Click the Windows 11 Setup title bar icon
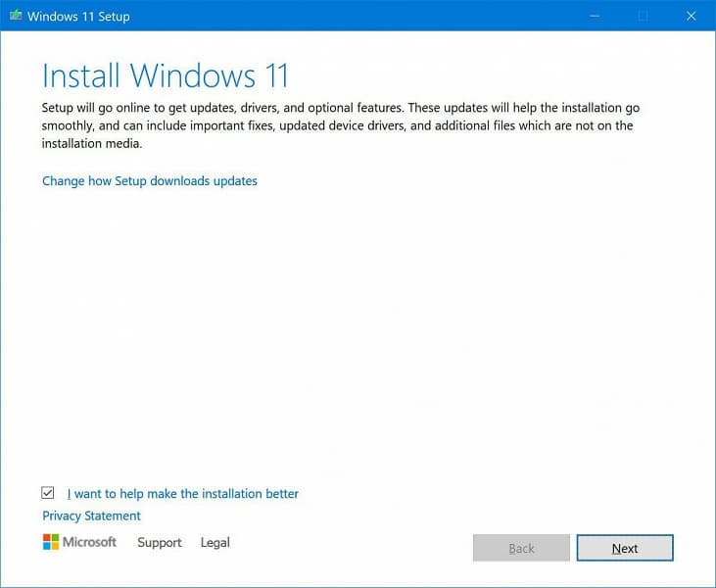The image size is (716, 588). pos(16,16)
